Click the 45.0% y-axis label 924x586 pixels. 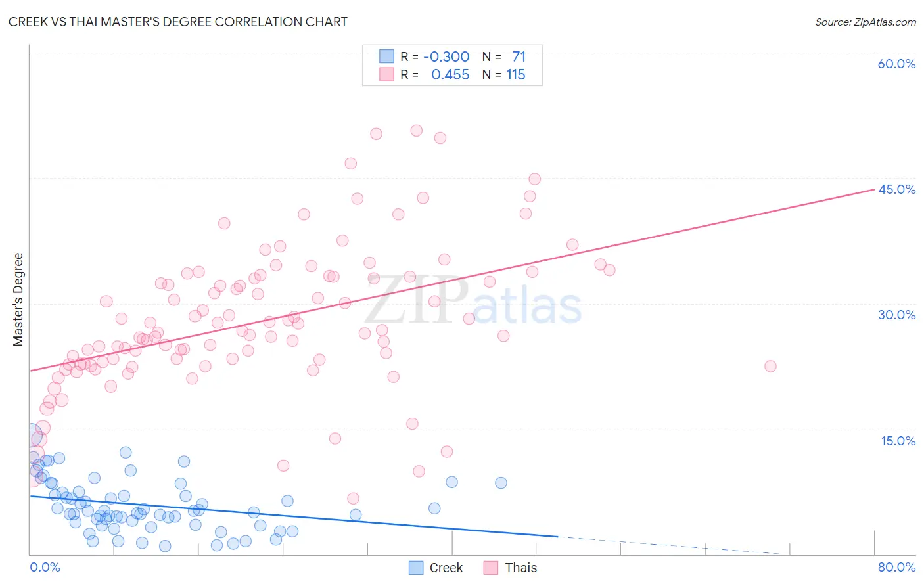896,189
